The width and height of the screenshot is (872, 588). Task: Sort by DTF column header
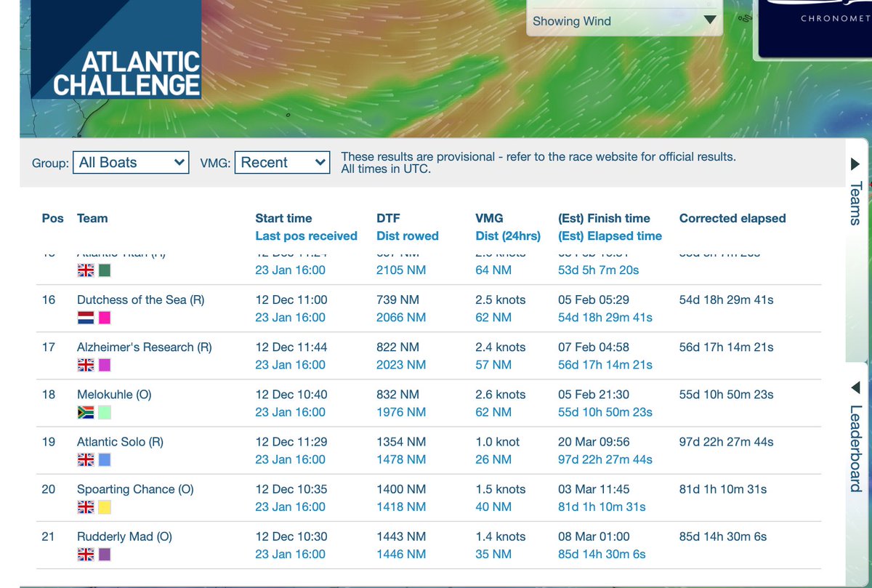[388, 218]
